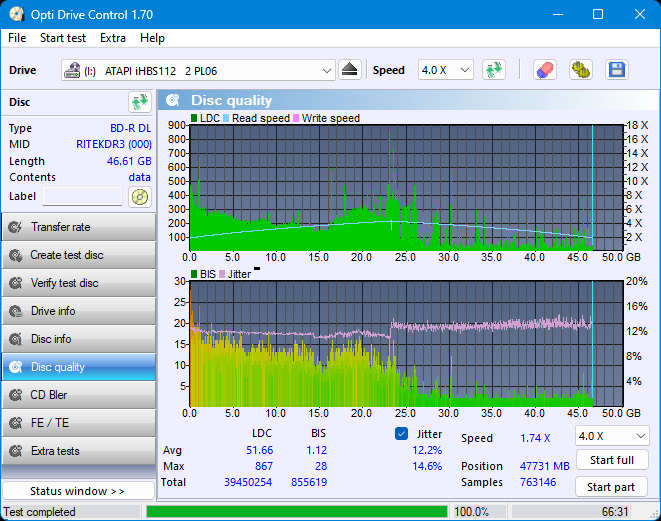
Task: Click the disc Label text field
Action: 82,197
